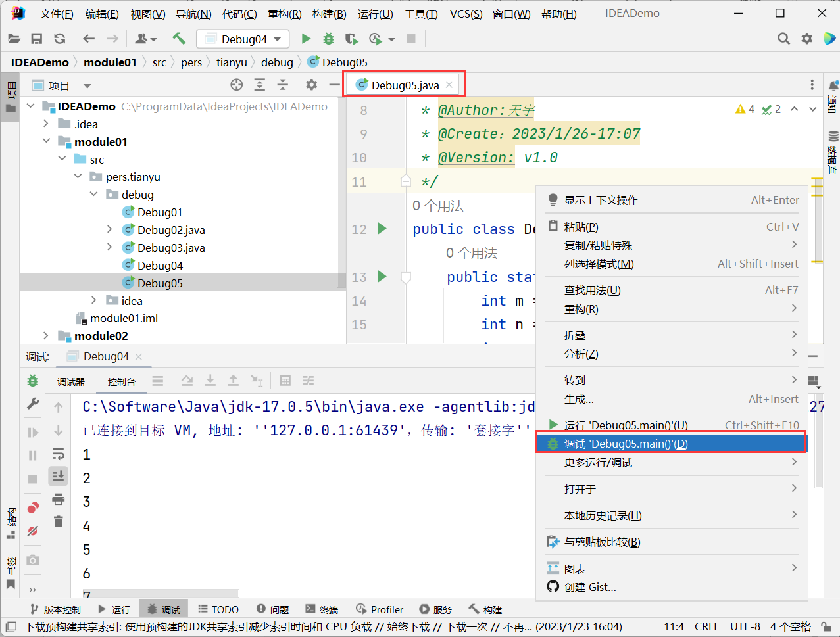Viewport: 840px width, 637px height.
Task: Toggle scroll to end in console
Action: click(x=59, y=476)
